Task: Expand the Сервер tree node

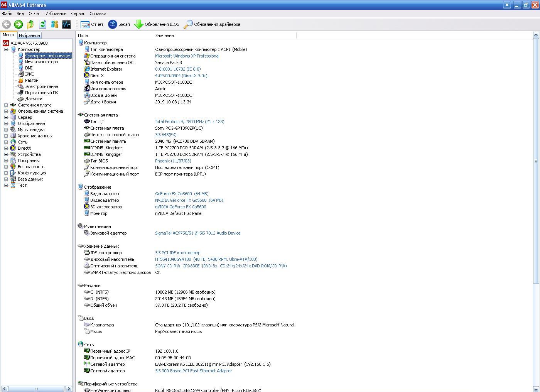Action: [x=6, y=117]
